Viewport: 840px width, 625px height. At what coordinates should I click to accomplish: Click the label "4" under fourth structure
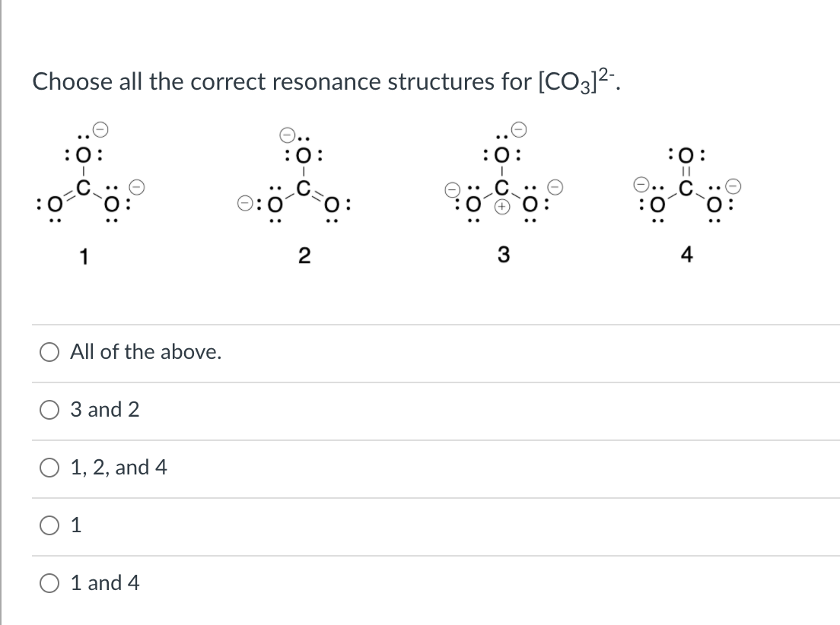[x=685, y=257]
